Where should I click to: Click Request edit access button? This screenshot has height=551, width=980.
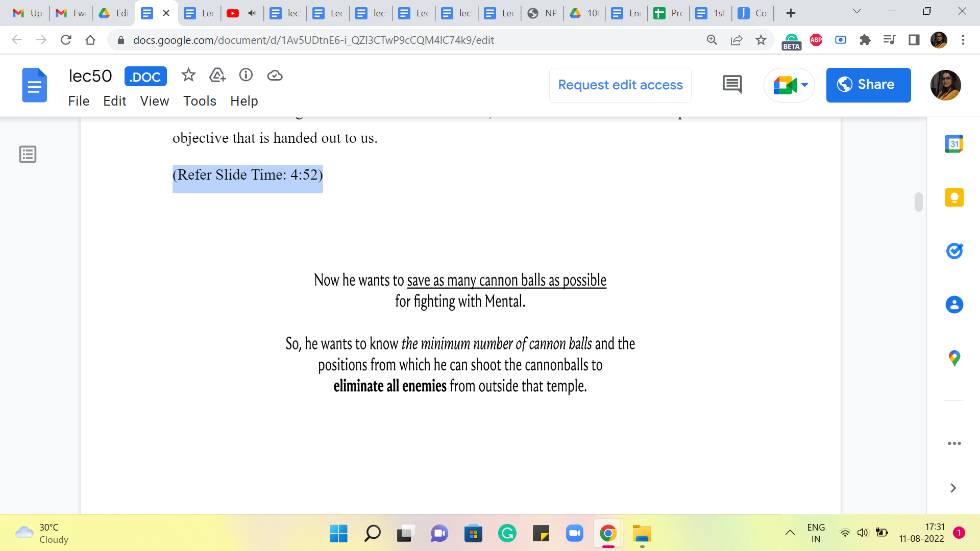pos(620,85)
